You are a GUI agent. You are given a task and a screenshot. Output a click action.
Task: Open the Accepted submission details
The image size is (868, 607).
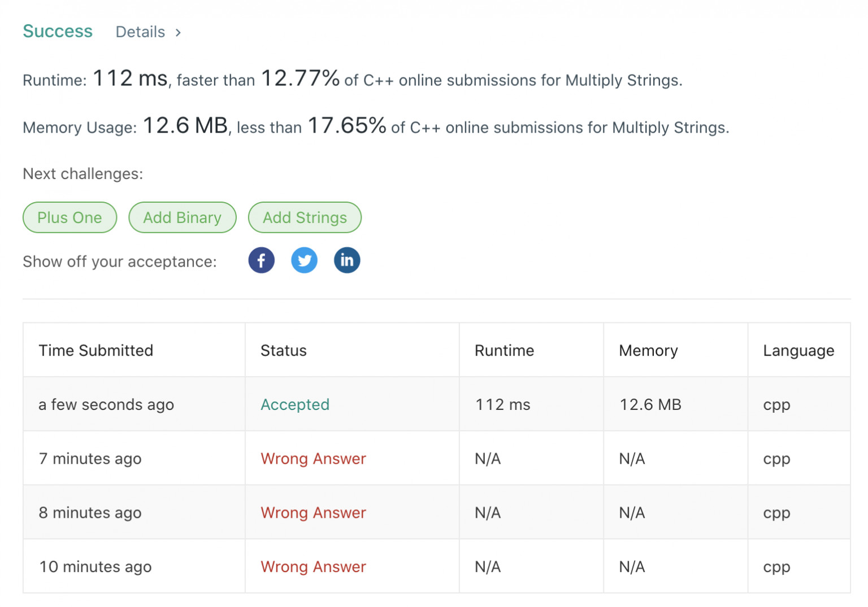pos(295,404)
